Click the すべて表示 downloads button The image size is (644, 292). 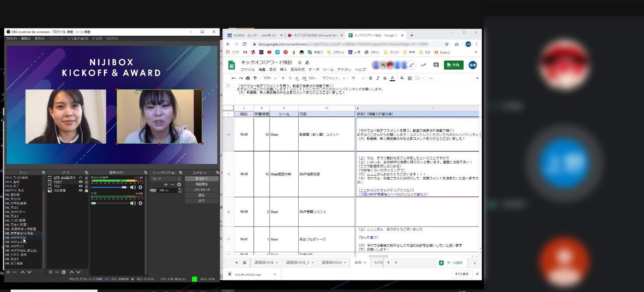point(462,274)
